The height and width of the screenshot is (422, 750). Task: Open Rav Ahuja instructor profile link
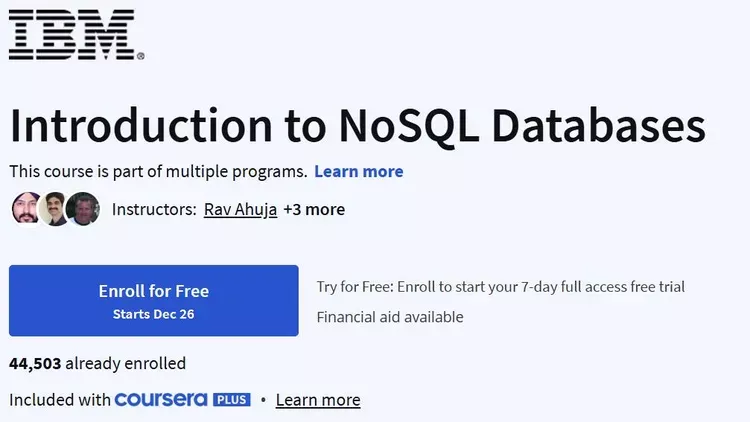[240, 210]
